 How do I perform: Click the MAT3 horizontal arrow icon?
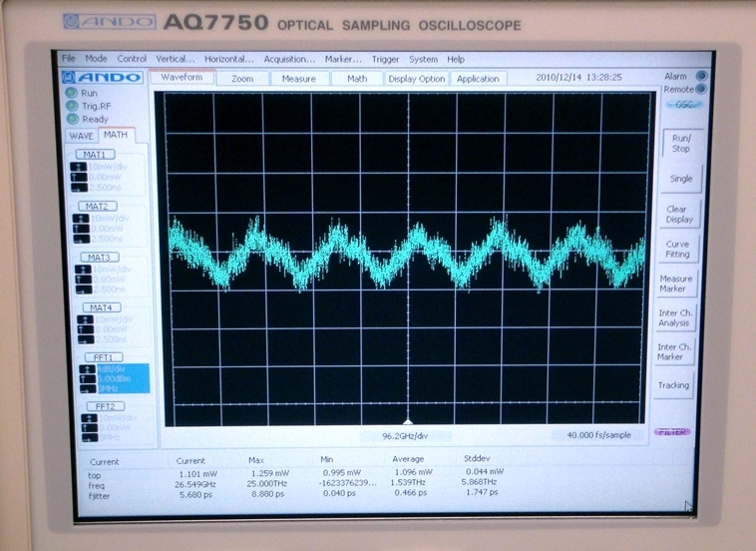coord(84,289)
